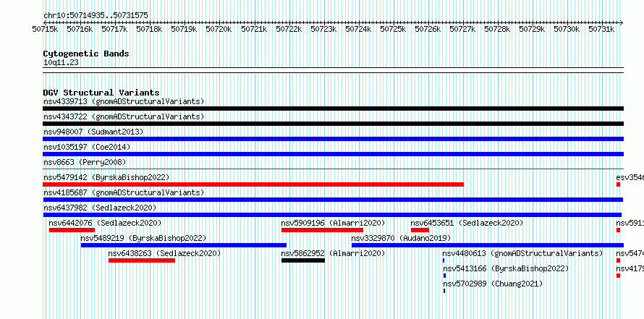Click the 50718k ruler tick label

point(150,29)
